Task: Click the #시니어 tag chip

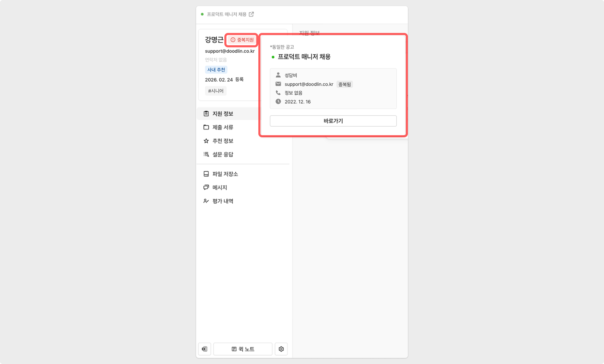Action: click(216, 91)
